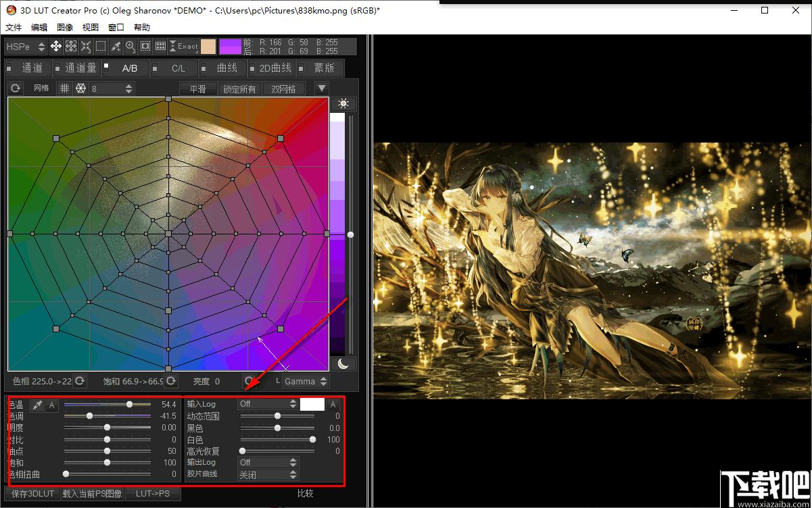Click the A button next to white swatch

pos(333,404)
